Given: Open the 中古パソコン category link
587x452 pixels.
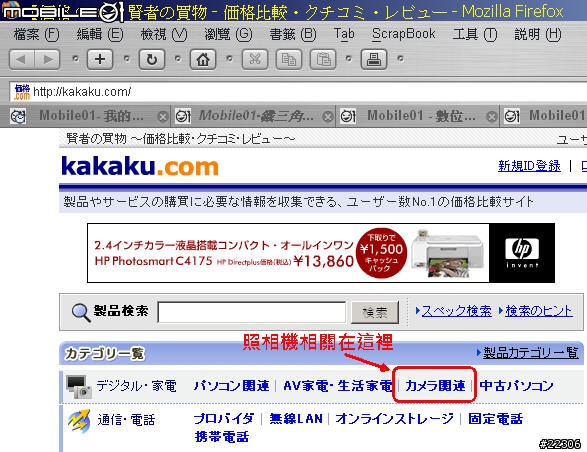Looking at the screenshot, I should 516,386.
